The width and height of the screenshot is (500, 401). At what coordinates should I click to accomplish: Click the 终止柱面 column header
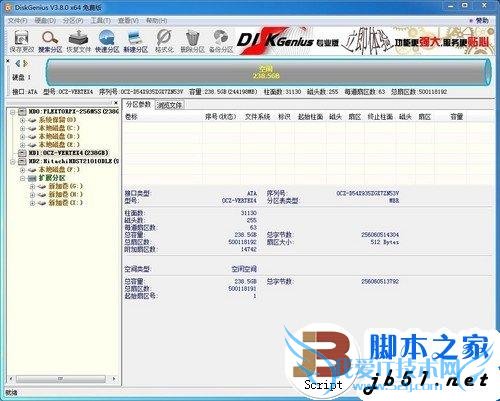tap(380, 117)
